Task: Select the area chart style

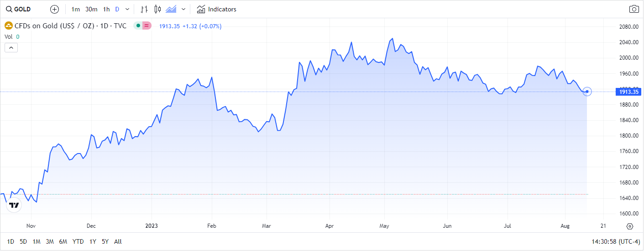Action: coord(171,9)
